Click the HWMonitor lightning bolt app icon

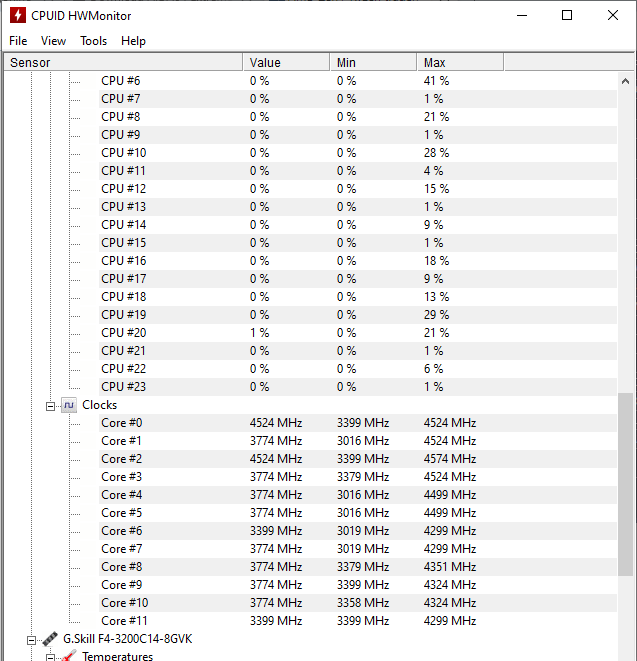pos(18,16)
